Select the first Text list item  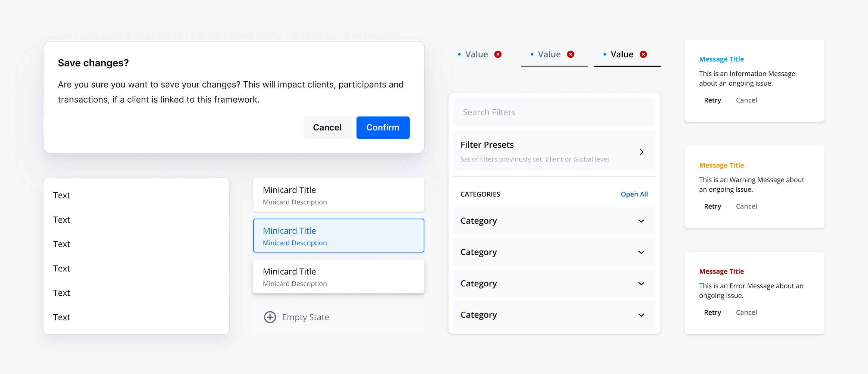point(62,195)
